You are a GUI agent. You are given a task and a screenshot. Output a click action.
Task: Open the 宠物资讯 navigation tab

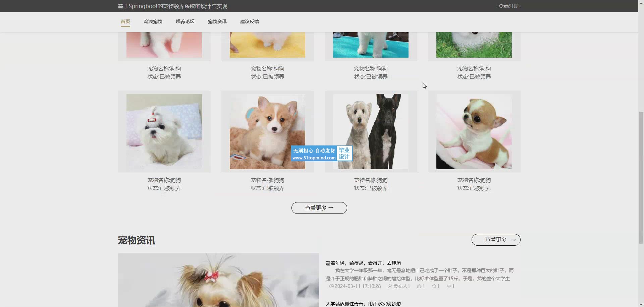coord(217,21)
